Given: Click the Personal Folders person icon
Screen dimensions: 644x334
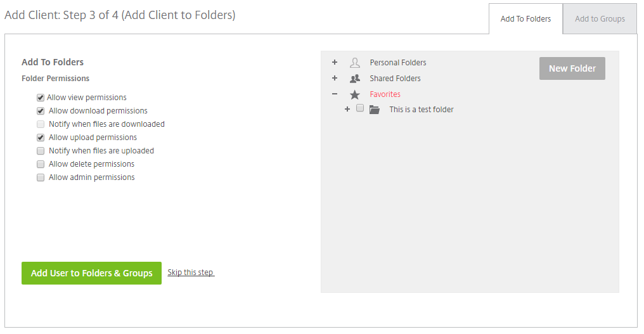Looking at the screenshot, I should (355, 63).
